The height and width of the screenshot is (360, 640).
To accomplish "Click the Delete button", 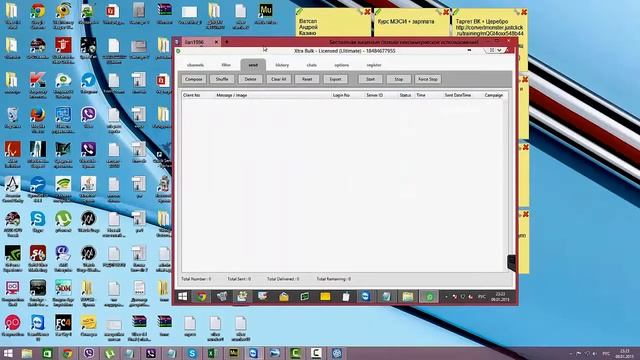I will tap(250, 79).
